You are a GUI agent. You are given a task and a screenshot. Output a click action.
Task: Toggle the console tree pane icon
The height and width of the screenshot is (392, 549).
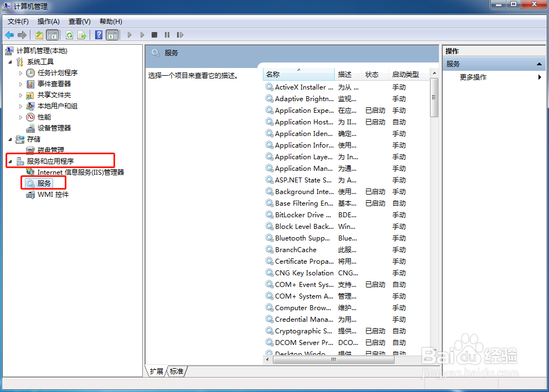[x=52, y=35]
